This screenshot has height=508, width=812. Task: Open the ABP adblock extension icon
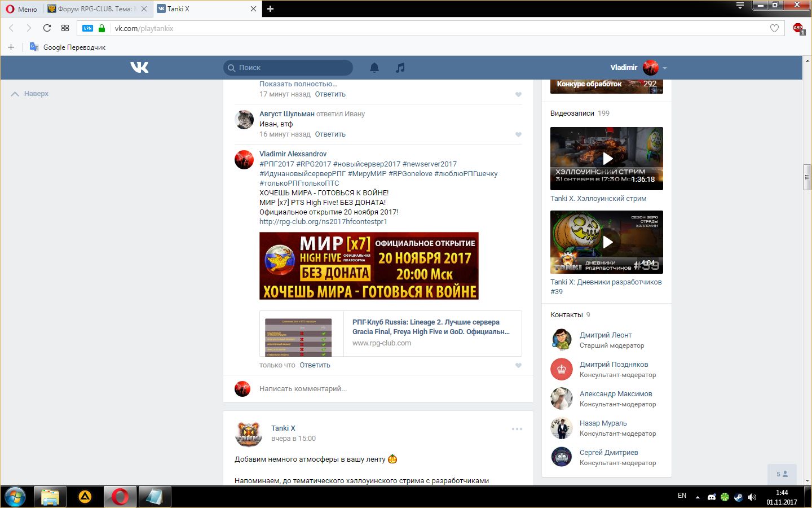(x=798, y=28)
